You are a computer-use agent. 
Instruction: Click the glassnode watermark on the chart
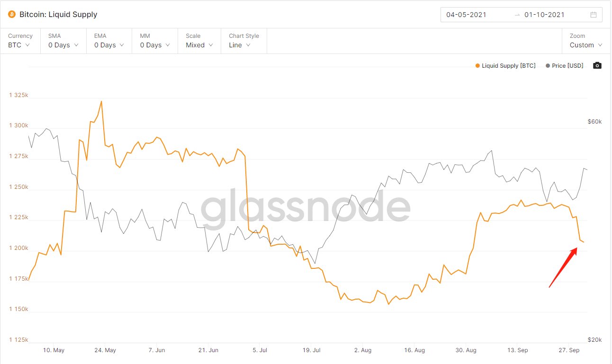(x=306, y=208)
